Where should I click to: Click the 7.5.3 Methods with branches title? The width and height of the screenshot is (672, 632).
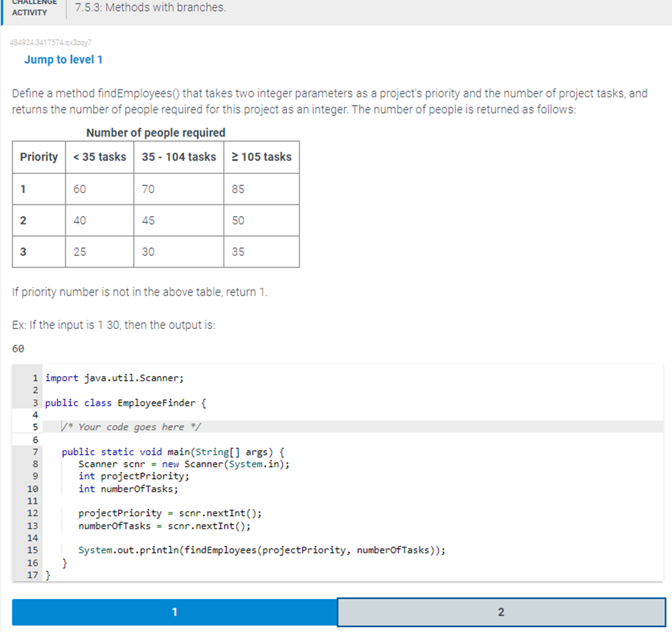click(150, 8)
